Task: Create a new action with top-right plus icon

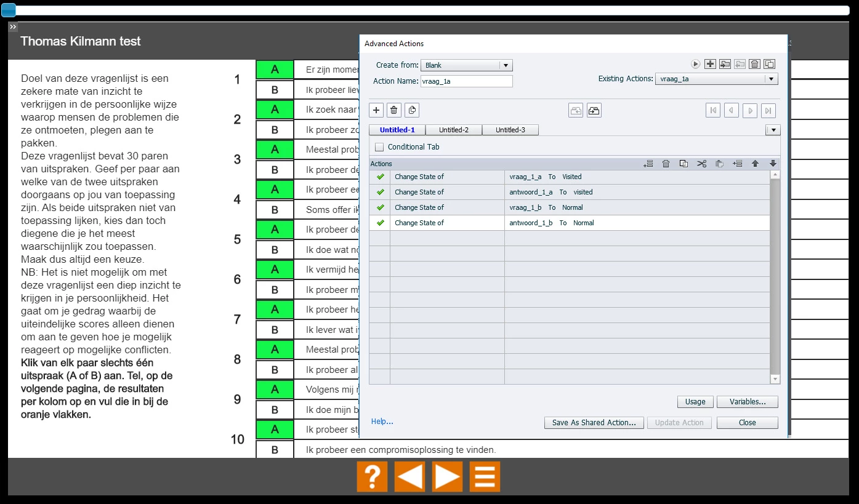Action: coord(710,64)
